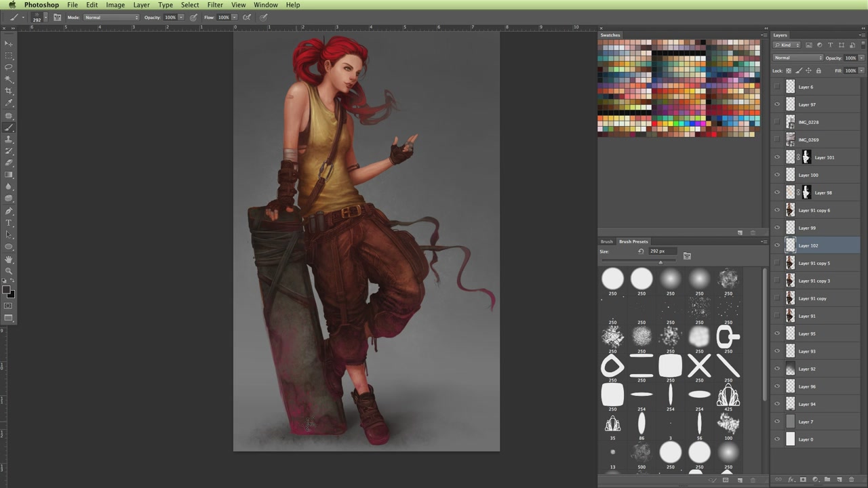Show Layer 91 copy 5
The image size is (868, 488).
tap(777, 263)
